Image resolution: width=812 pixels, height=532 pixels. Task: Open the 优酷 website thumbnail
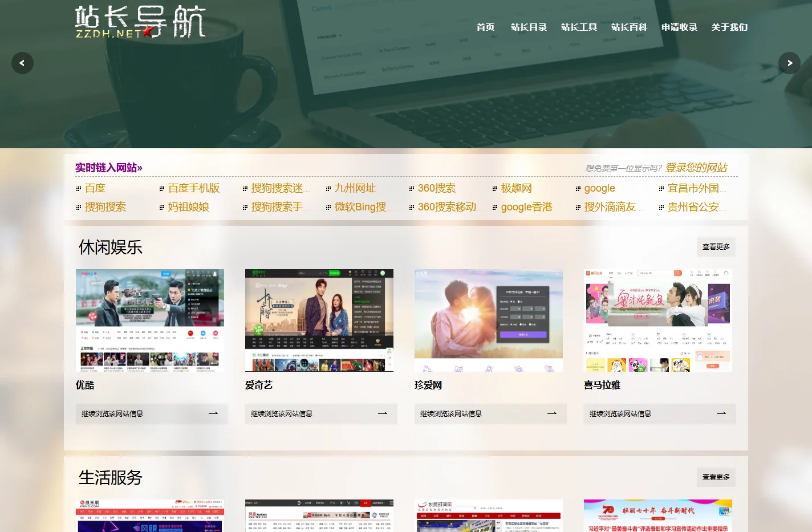tap(150, 320)
